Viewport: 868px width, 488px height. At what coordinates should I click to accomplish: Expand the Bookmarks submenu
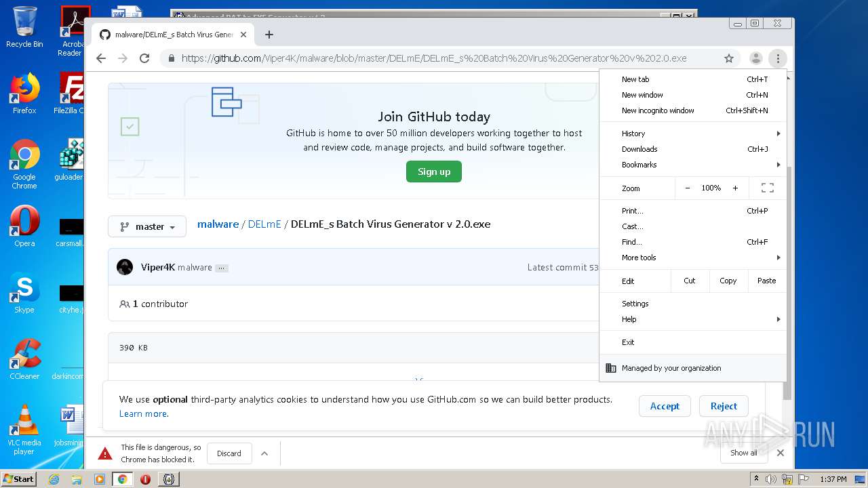coord(693,165)
